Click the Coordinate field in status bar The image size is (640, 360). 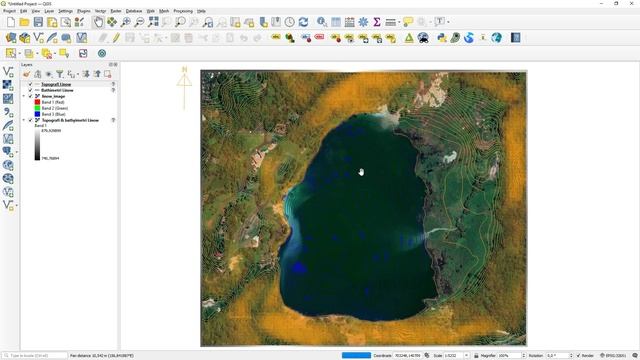point(407,356)
